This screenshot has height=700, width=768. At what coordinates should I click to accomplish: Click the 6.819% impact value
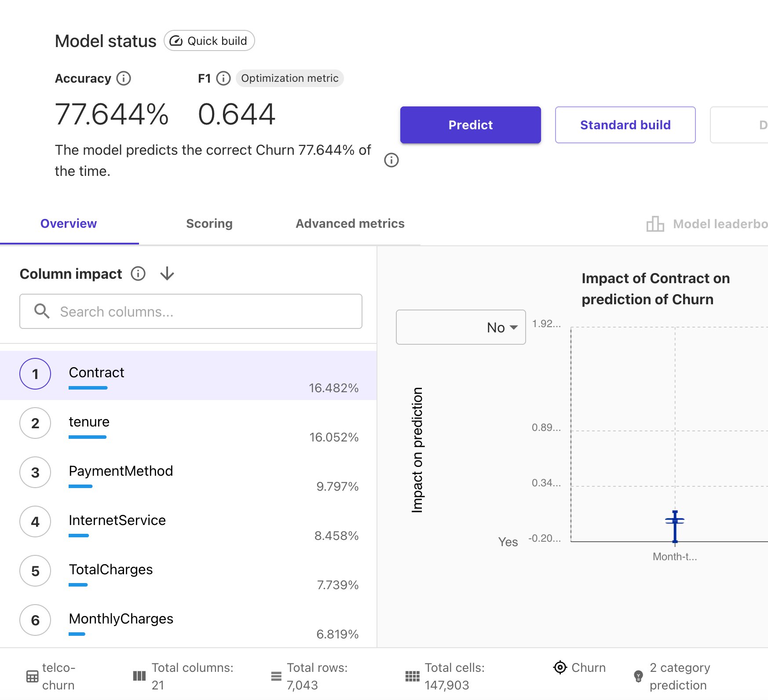click(337, 634)
